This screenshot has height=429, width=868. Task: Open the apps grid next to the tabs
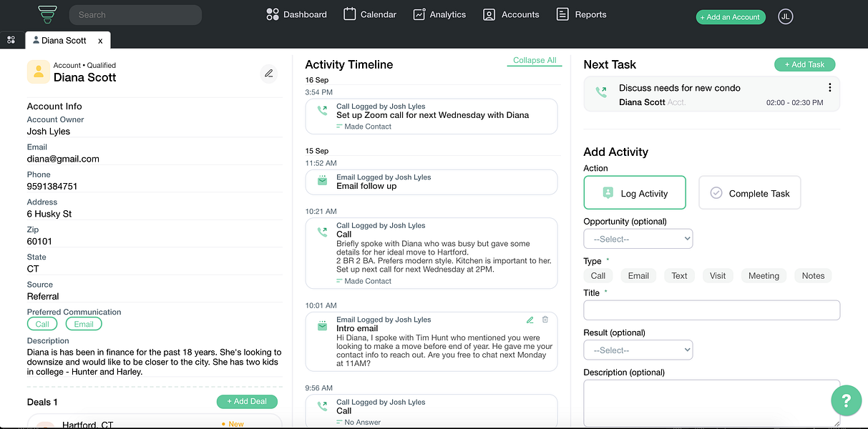[x=11, y=40]
